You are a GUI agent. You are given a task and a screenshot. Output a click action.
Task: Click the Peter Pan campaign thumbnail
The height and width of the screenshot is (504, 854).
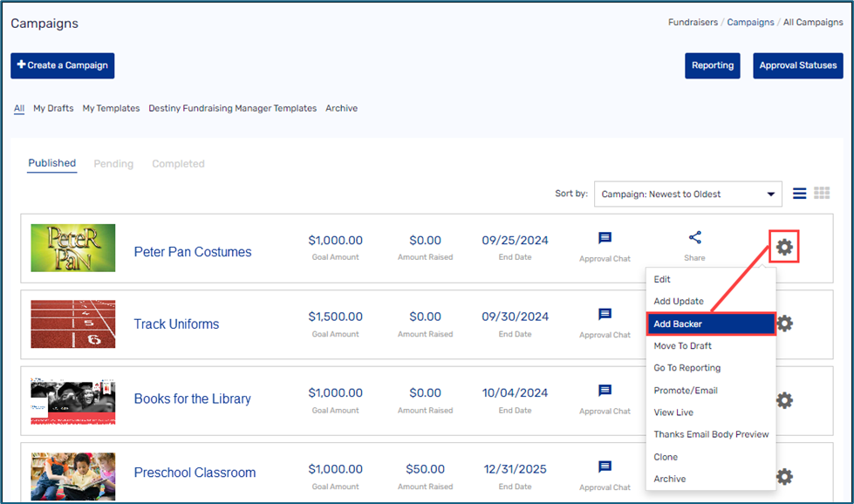(x=72, y=248)
